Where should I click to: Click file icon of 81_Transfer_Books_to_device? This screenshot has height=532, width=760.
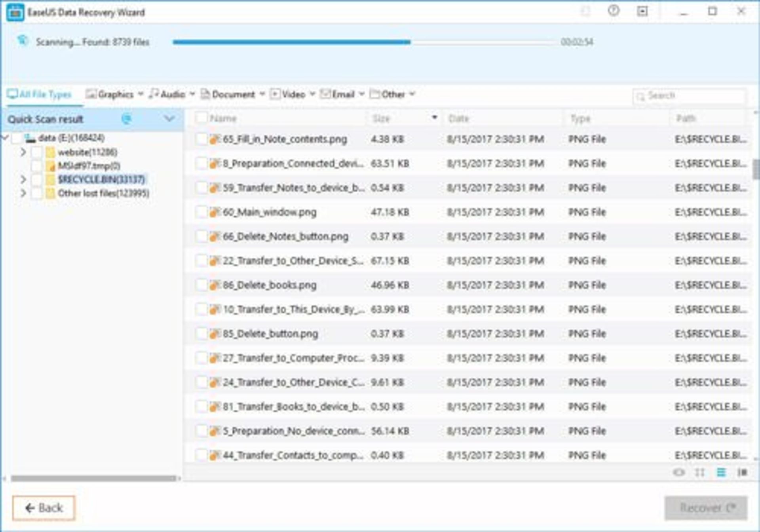click(x=214, y=407)
